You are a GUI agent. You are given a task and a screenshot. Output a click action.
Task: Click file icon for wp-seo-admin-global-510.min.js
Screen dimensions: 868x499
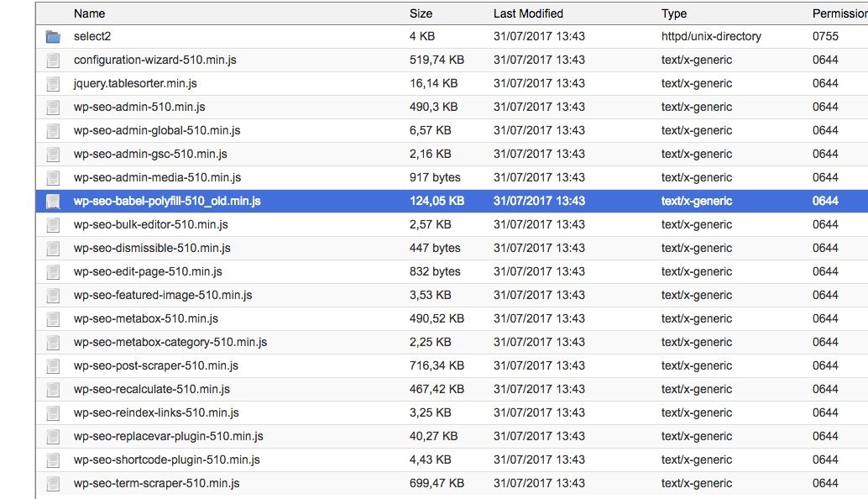click(x=53, y=131)
